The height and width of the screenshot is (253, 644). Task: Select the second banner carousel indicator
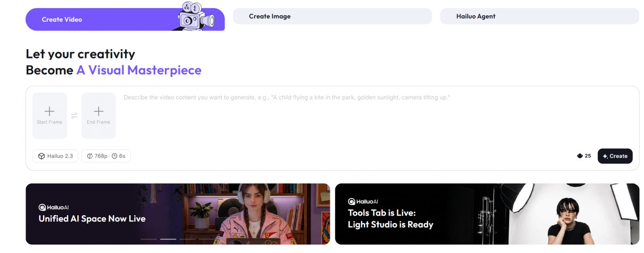(x=168, y=239)
